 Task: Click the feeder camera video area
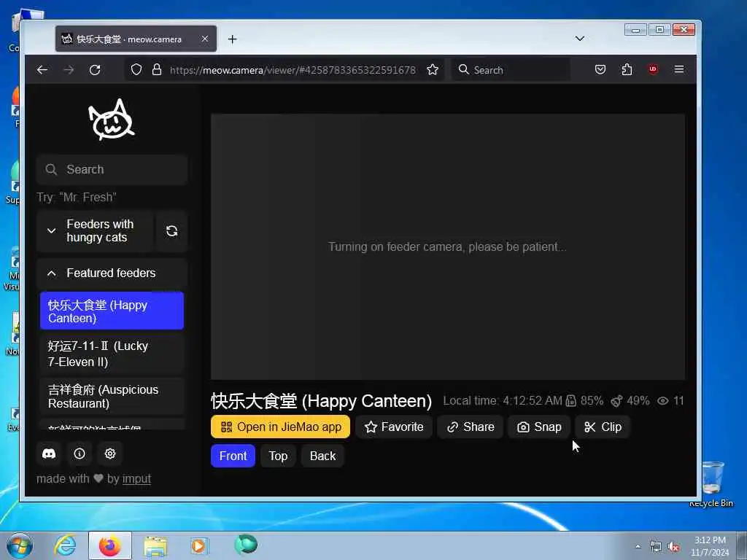click(448, 246)
